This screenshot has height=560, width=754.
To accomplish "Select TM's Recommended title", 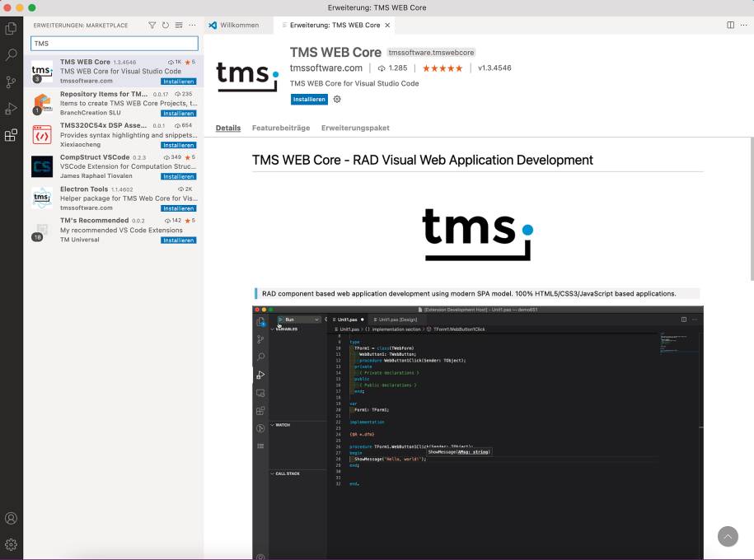I will coord(94,220).
